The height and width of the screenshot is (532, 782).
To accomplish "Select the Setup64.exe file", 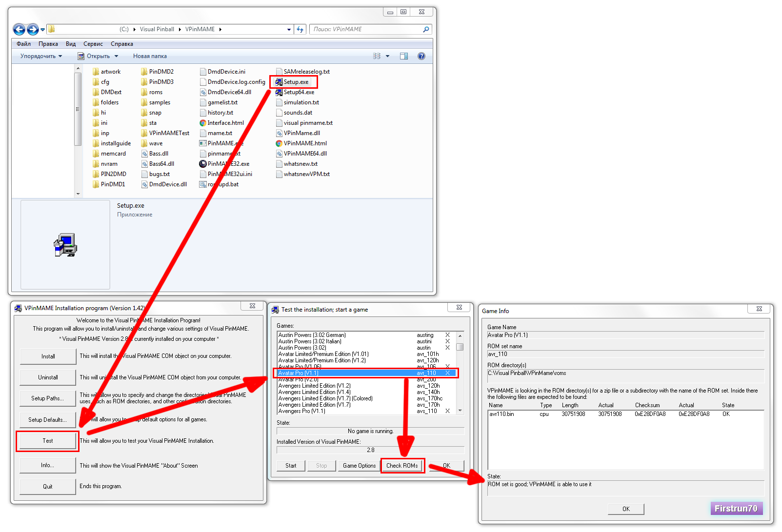I will pyautogui.click(x=295, y=92).
